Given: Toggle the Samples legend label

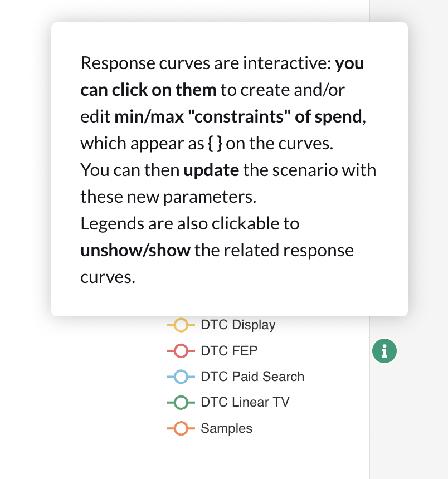Looking at the screenshot, I should [x=226, y=428].
